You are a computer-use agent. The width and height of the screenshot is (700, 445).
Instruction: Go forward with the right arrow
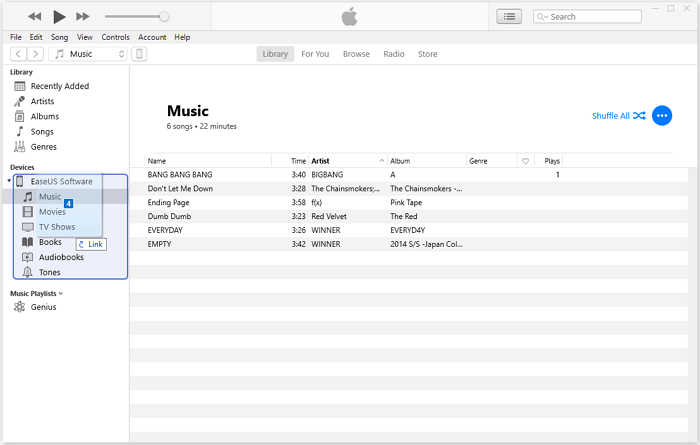click(x=35, y=54)
